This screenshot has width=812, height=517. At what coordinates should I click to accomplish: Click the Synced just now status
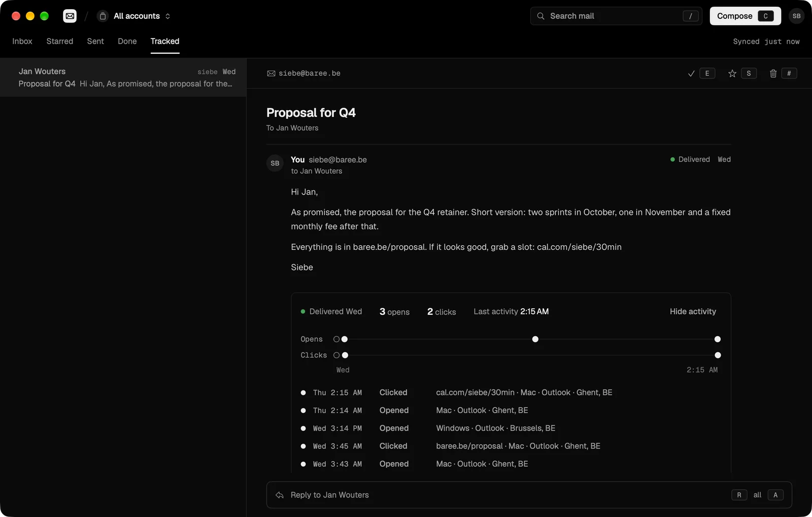[766, 42]
